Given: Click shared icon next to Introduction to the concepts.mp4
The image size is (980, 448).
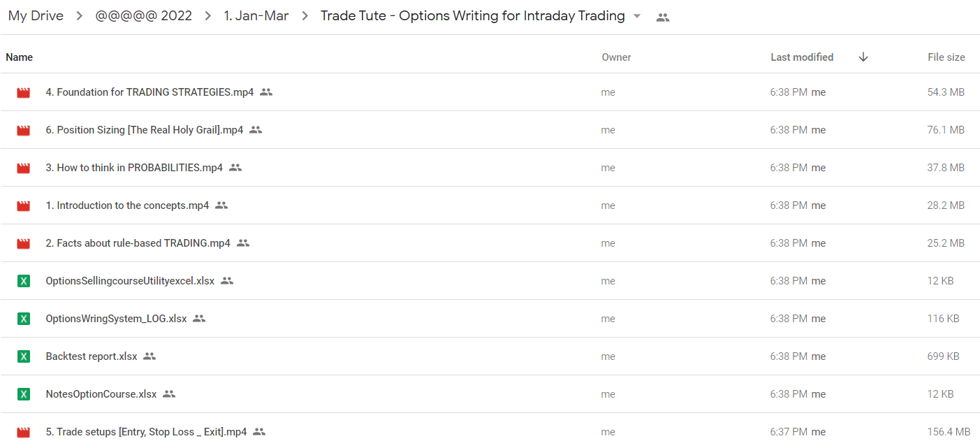Looking at the screenshot, I should coord(221,205).
